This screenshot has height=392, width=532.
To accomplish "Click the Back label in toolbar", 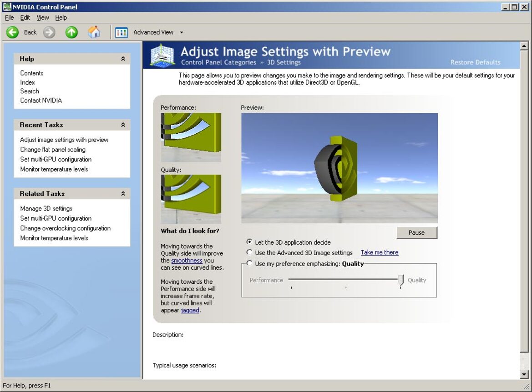I will [30, 32].
